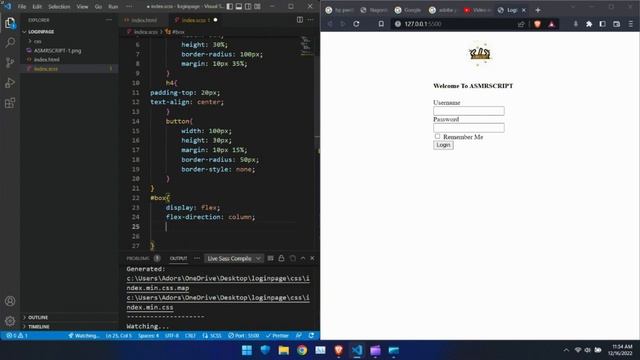The height and width of the screenshot is (360, 640).
Task: Switch to the PROBLEMS panel tab
Action: 138,258
